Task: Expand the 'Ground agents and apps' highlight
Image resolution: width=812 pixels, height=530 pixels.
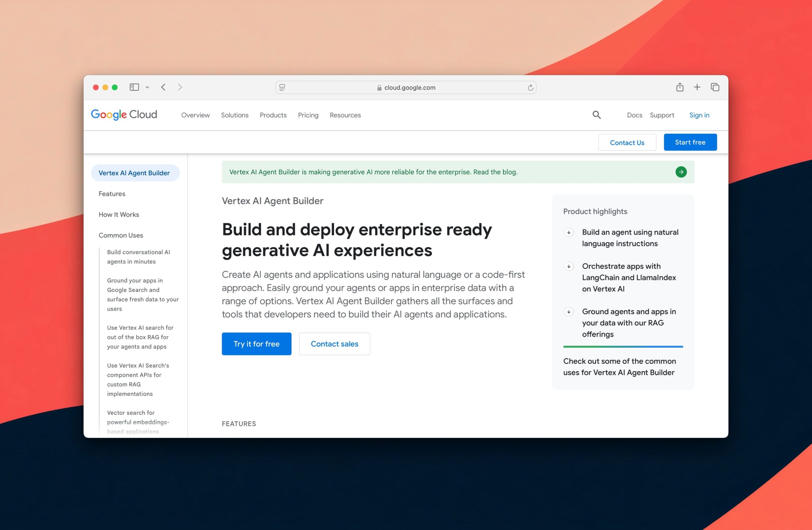Action: (x=568, y=312)
